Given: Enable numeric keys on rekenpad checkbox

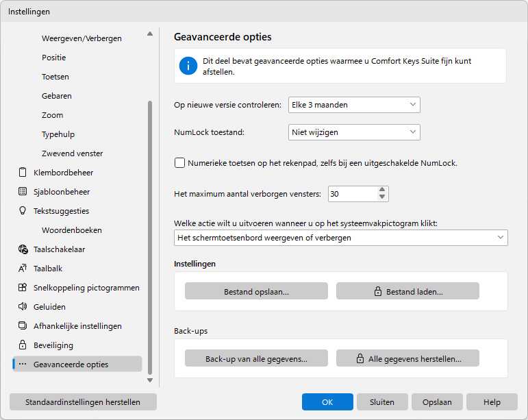Looking at the screenshot, I should coord(179,163).
